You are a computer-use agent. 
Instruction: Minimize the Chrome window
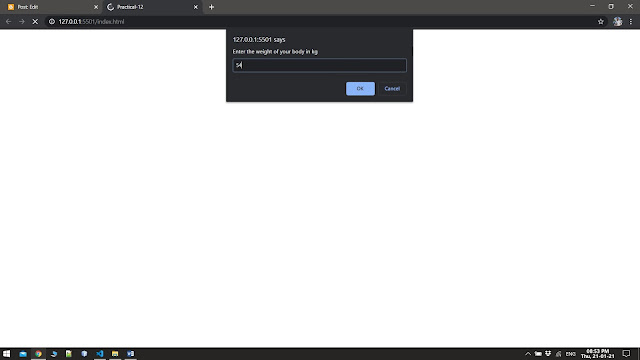[x=592, y=6]
